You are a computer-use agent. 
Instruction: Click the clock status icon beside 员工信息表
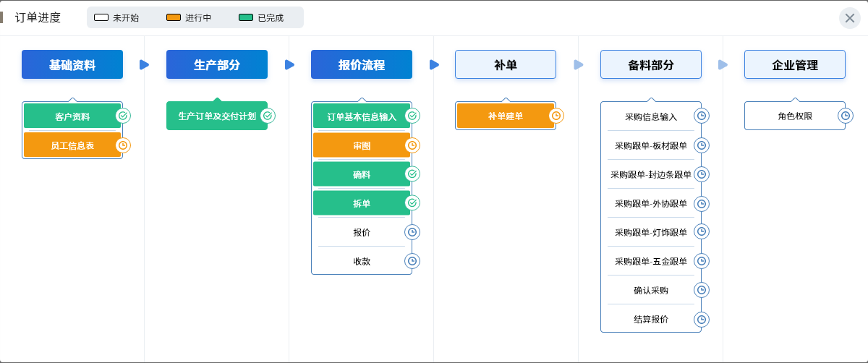click(x=123, y=145)
